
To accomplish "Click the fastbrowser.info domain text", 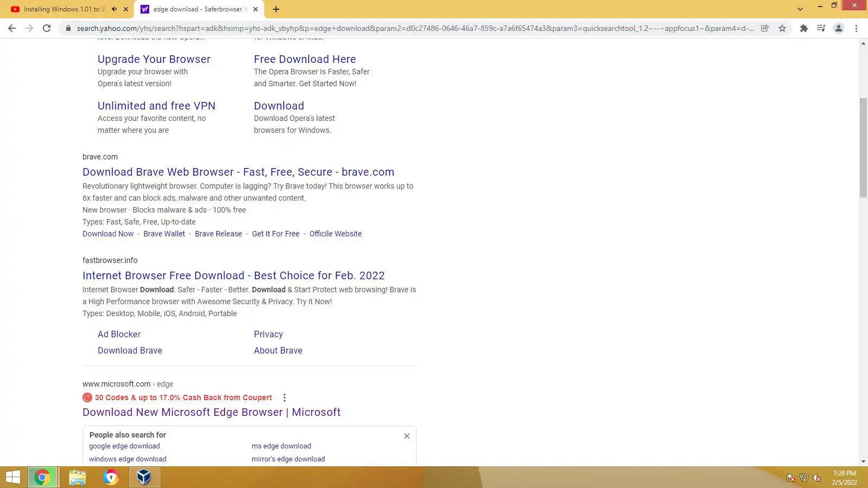I will [x=110, y=260].
